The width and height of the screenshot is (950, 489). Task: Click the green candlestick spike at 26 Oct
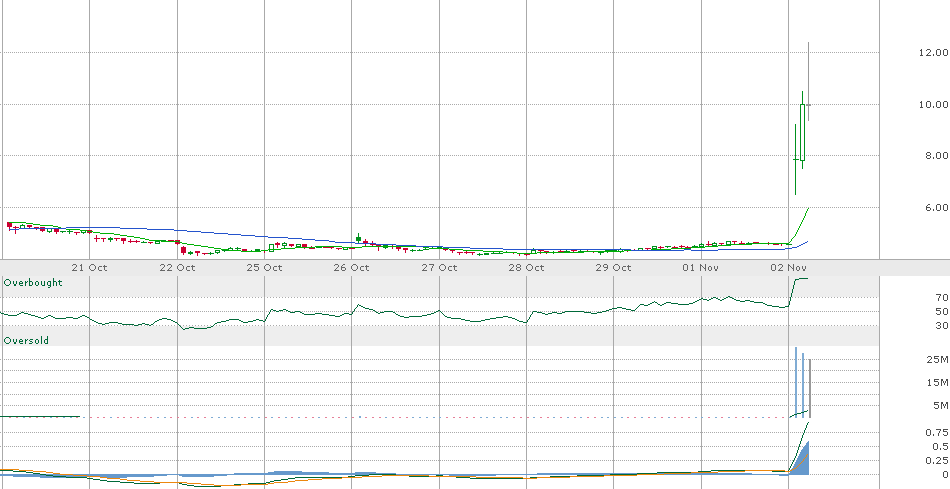[x=358, y=239]
